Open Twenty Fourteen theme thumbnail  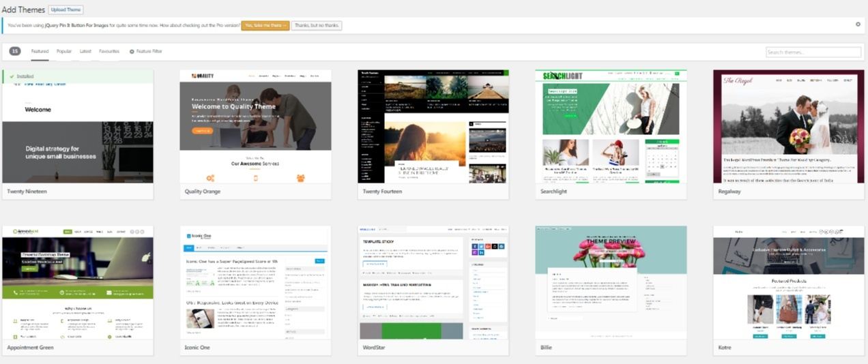pos(433,126)
